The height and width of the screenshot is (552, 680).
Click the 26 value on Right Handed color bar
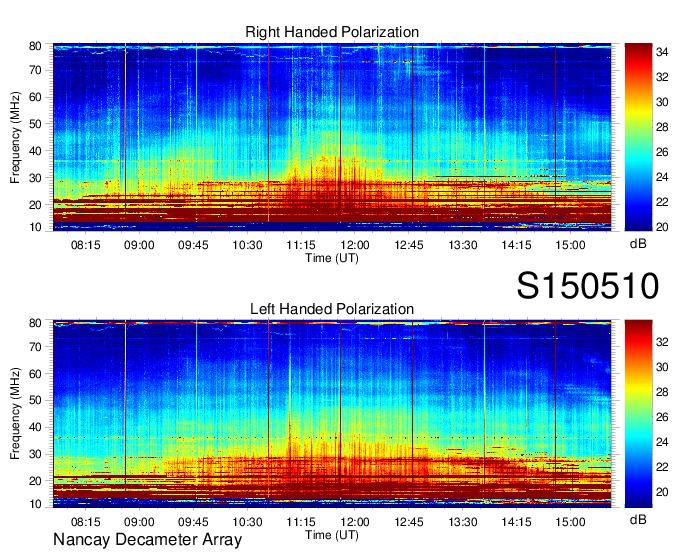click(662, 152)
